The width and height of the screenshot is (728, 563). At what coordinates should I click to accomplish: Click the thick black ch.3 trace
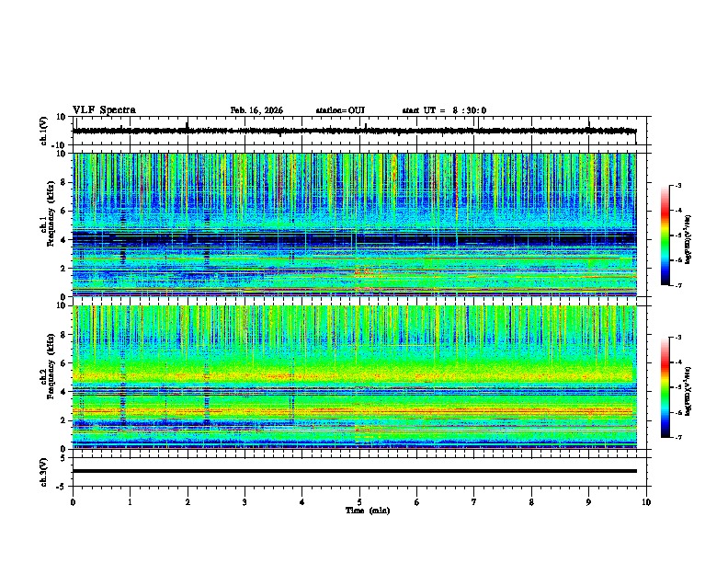pos(355,471)
